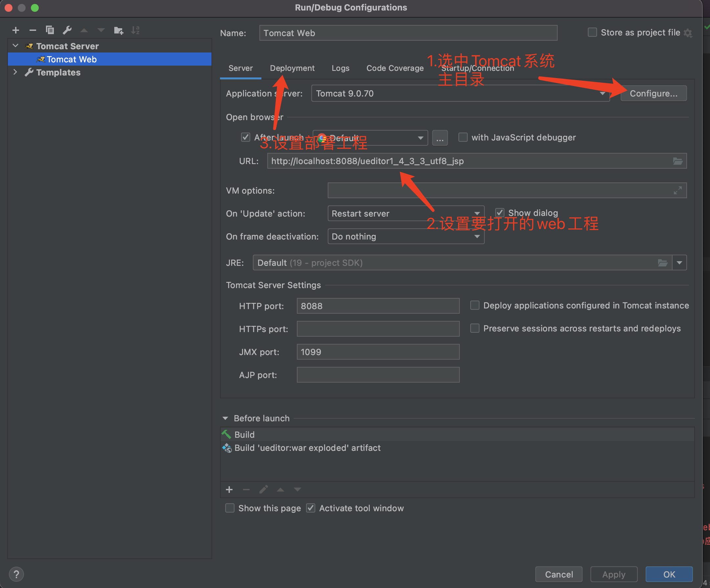
Task: Enable Preserve sessions across restarts and redeploys
Action: (475, 328)
